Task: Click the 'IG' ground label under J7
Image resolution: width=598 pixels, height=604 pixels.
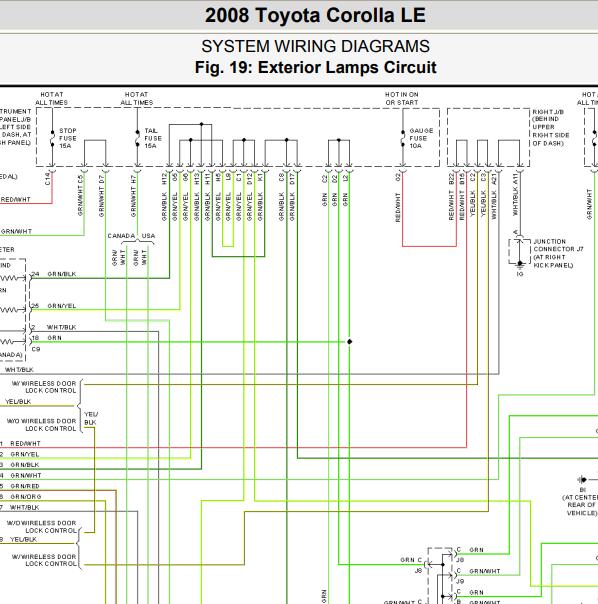Action: (x=520, y=274)
